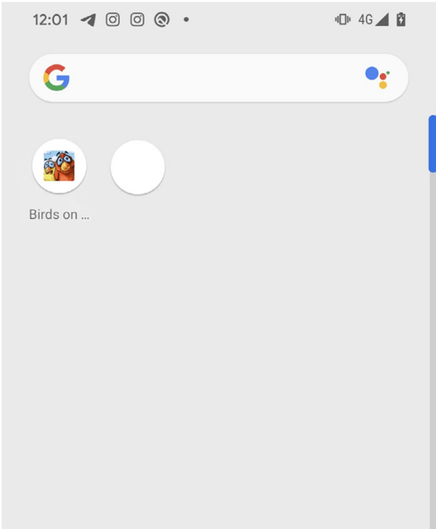Tap the 12:01 clock in the status bar
Viewport: 436px width, 529px height.
(51, 20)
